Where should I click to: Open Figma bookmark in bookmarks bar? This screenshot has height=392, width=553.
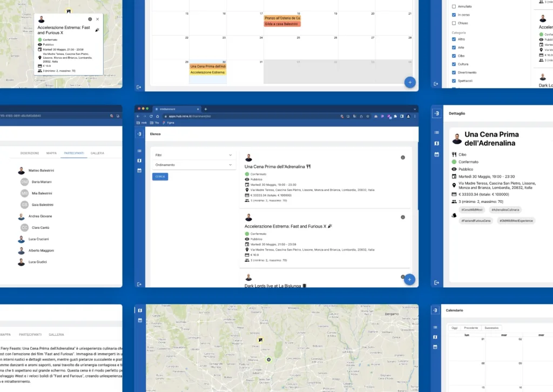pos(168,123)
